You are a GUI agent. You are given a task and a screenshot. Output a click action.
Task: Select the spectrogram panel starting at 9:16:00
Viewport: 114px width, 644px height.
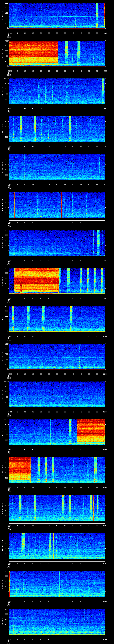[x=57, y=584]
